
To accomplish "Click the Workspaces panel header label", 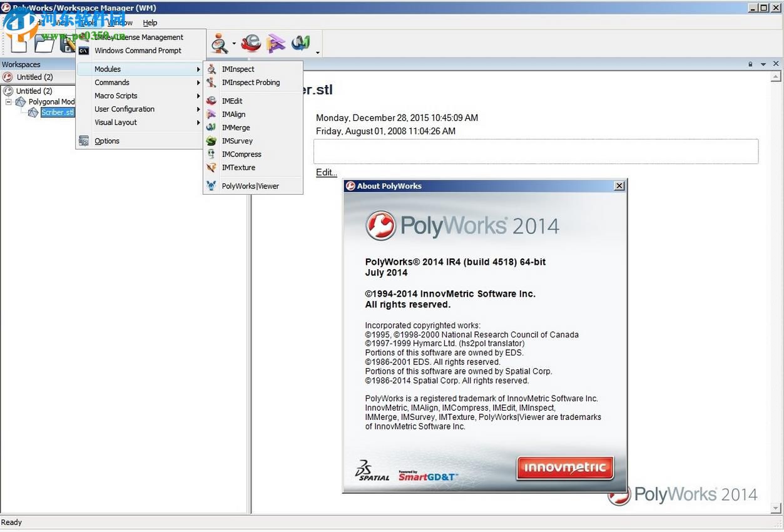I will (x=21, y=64).
